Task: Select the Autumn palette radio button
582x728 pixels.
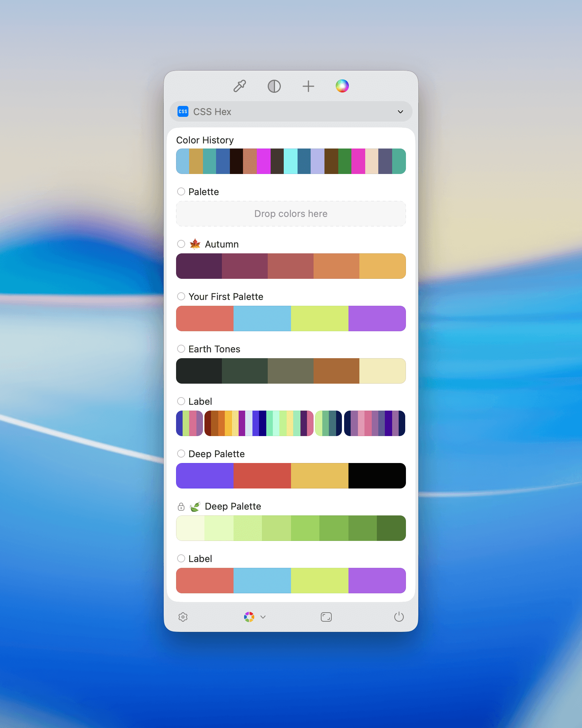Action: pos(181,244)
